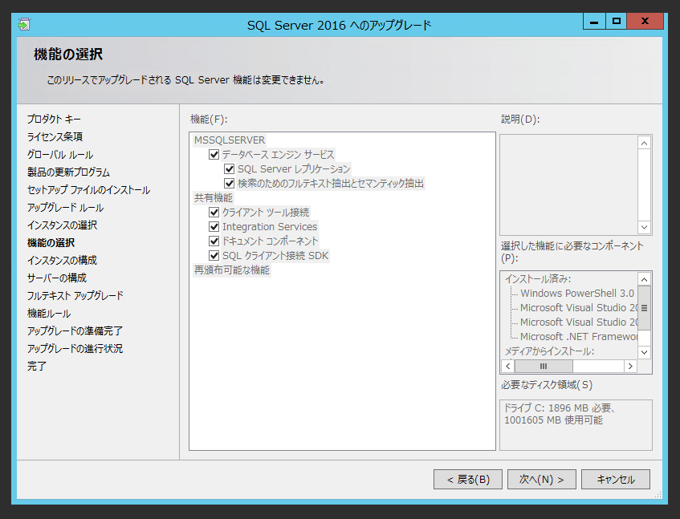The height and width of the screenshot is (519, 680).
Task: Select アップグレードの進行状況 step in sidebar
Action: pos(75,349)
